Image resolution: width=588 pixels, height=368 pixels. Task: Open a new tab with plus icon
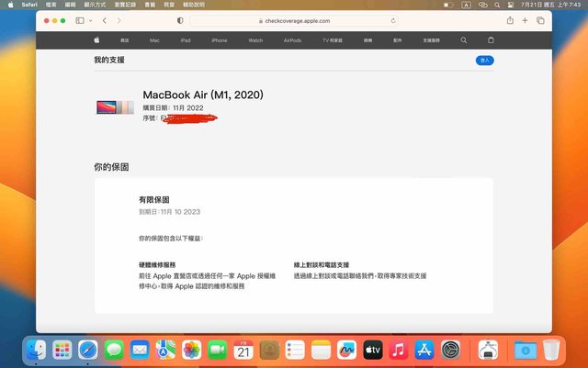526,20
